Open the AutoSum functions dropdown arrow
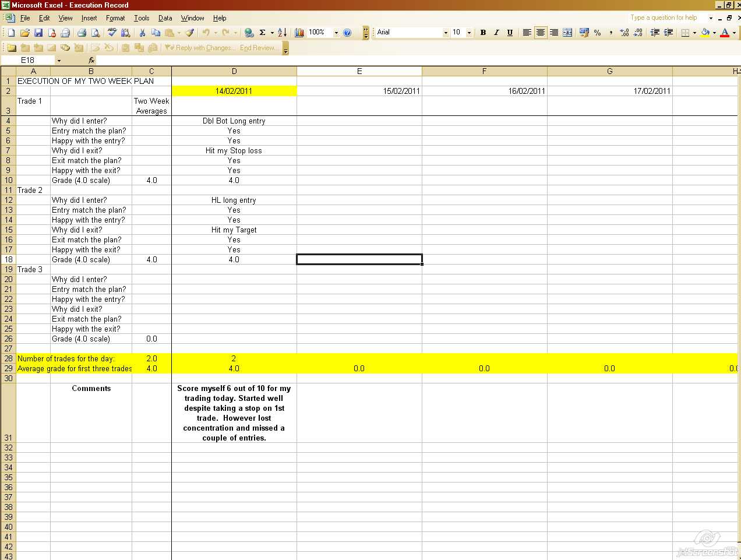 [x=271, y=33]
